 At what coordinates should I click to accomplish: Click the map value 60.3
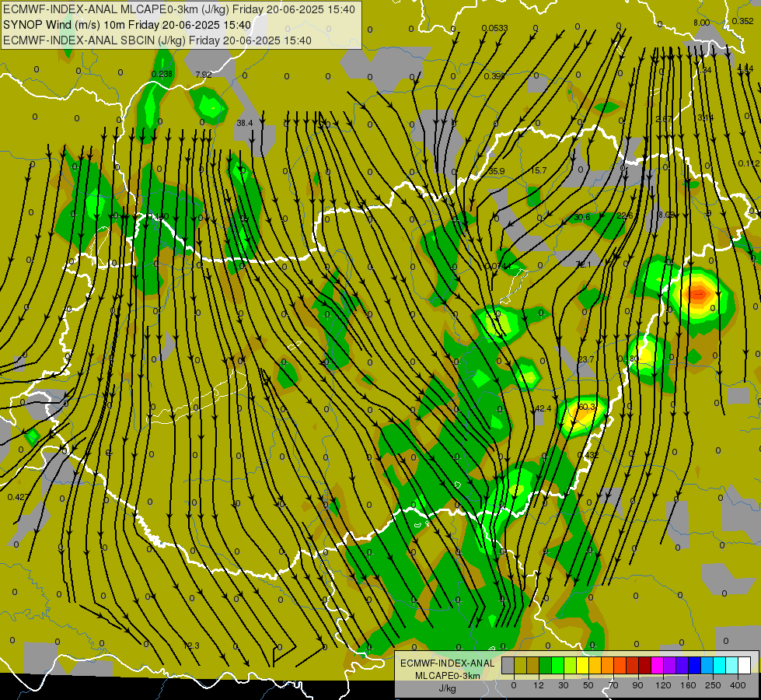(x=586, y=407)
